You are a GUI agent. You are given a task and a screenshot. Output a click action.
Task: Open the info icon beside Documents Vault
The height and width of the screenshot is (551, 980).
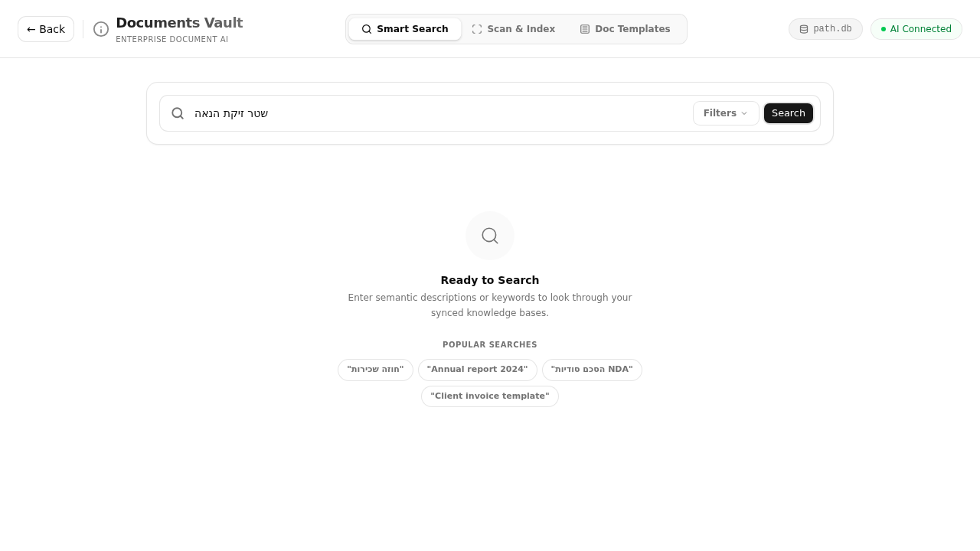[x=101, y=29]
